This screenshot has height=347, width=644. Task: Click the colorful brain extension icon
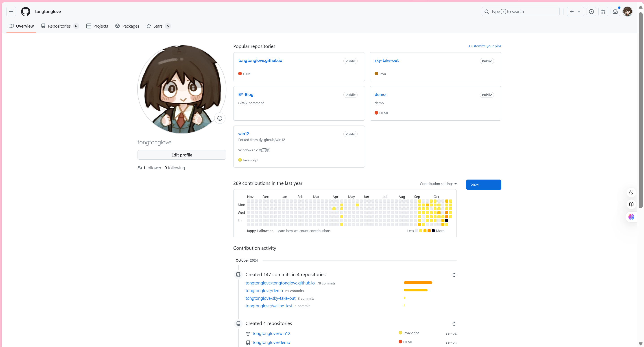(x=631, y=217)
